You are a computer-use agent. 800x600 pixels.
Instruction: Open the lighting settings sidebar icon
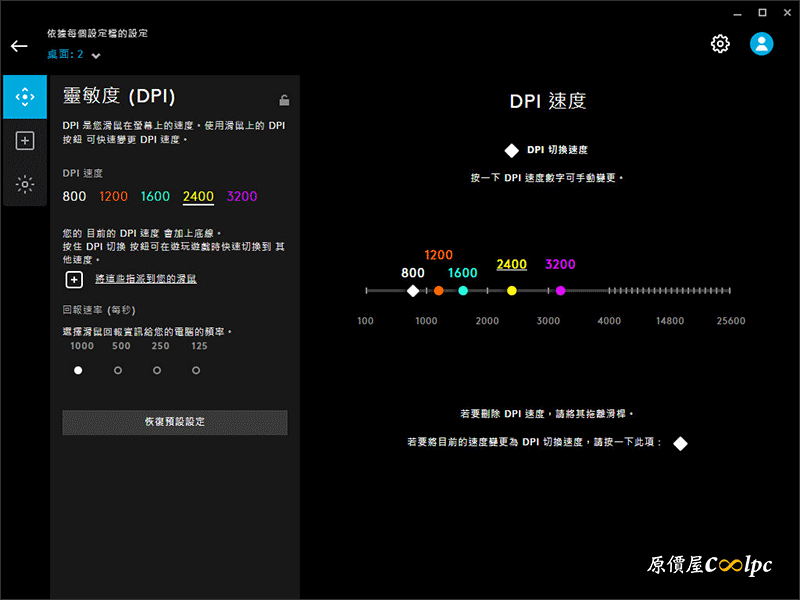pyautogui.click(x=25, y=185)
